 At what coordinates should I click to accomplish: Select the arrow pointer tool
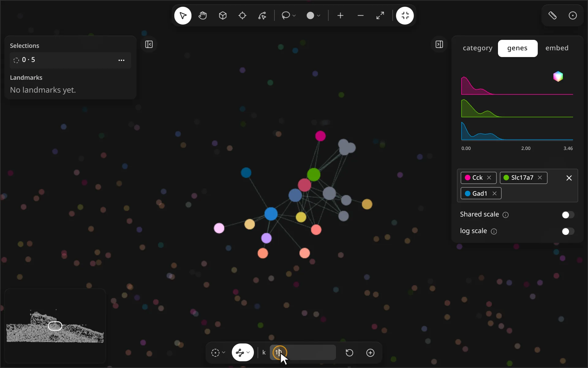point(183,16)
